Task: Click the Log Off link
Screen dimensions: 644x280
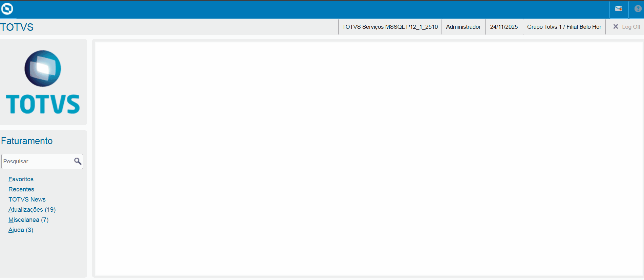Action: 631,27
